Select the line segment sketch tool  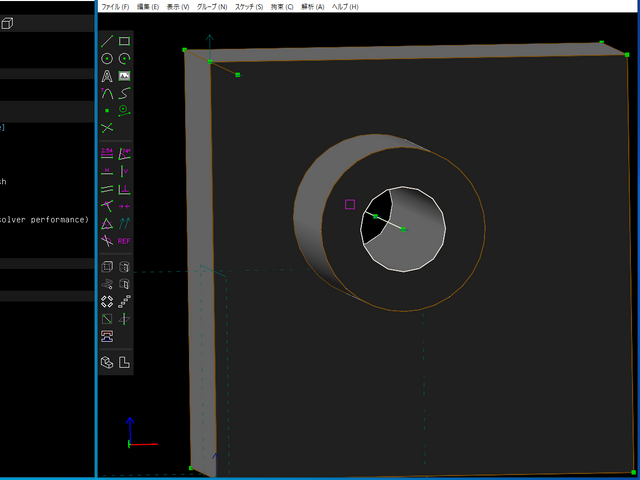coord(107,41)
